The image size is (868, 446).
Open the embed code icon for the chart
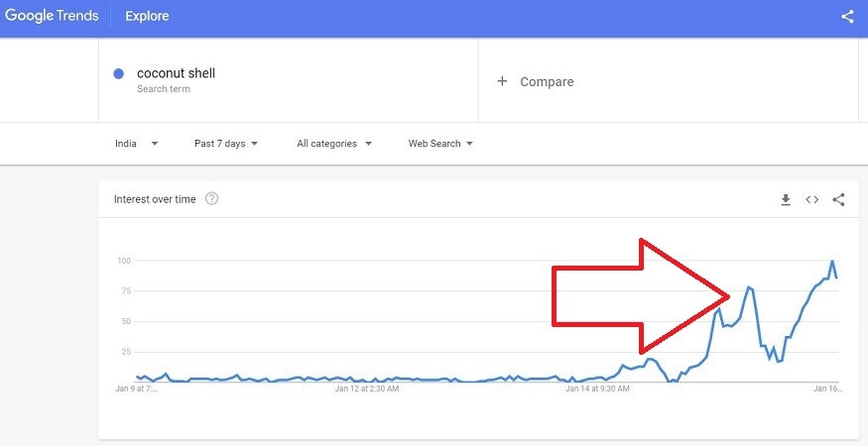812,200
